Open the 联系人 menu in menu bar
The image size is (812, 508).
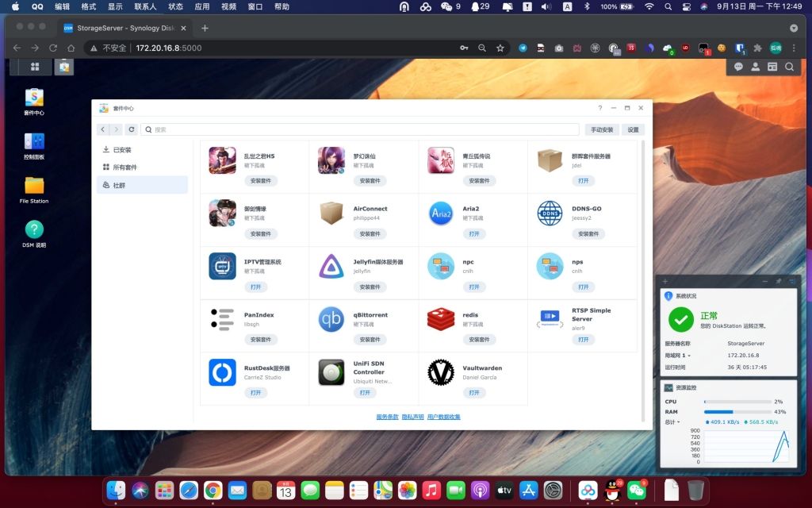(x=146, y=6)
